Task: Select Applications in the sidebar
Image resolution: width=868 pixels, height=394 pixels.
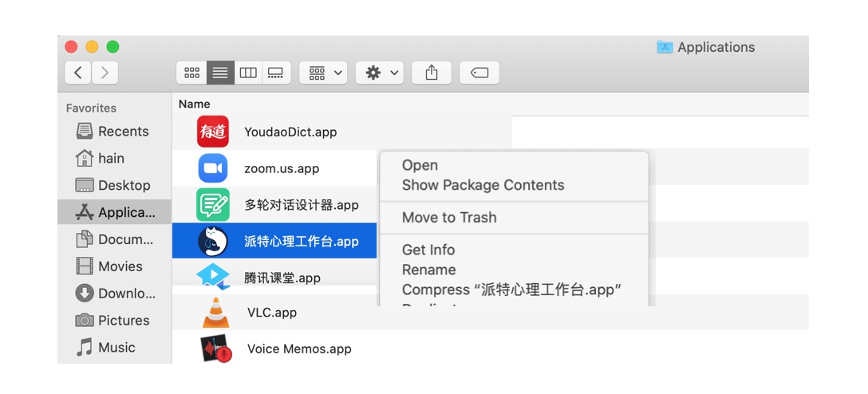Action: coord(115,212)
